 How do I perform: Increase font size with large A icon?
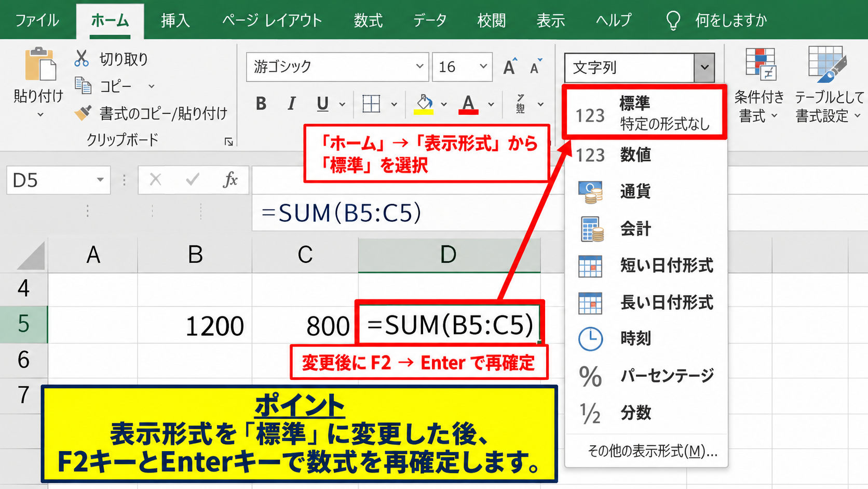coord(510,67)
